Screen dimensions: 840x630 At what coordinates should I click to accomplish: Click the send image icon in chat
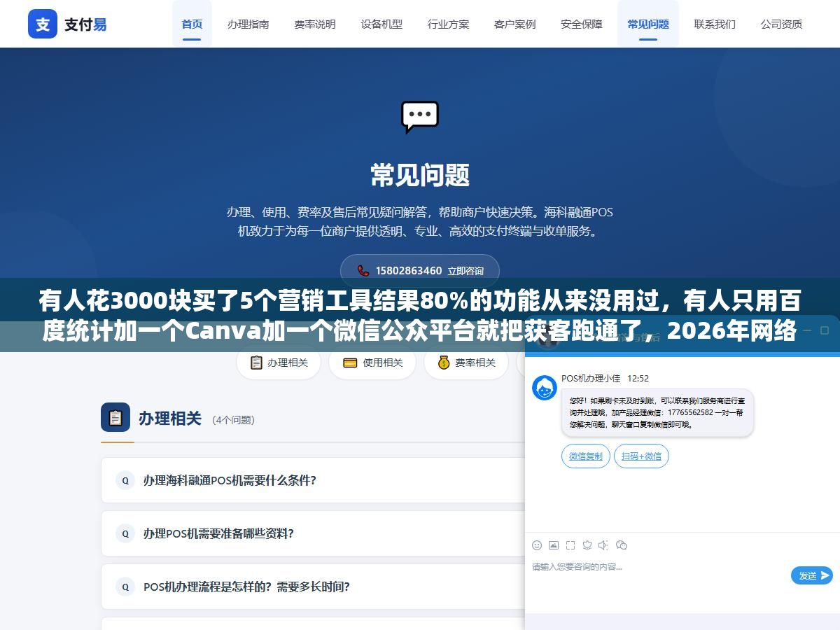(554, 545)
